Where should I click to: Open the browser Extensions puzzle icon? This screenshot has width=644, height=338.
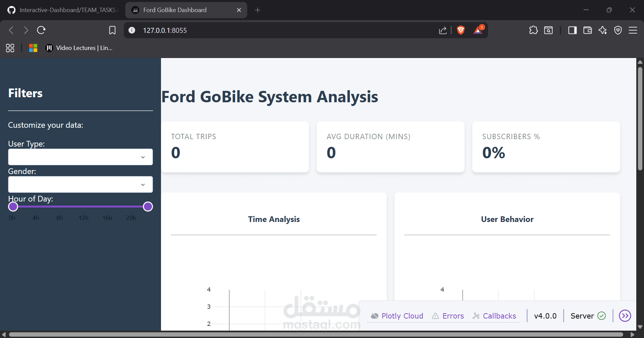point(533,30)
